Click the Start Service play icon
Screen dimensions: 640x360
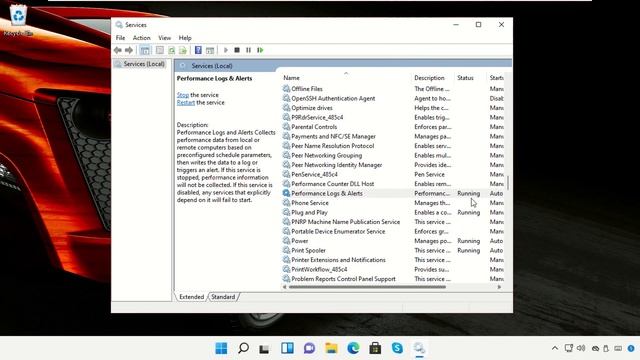(226, 50)
